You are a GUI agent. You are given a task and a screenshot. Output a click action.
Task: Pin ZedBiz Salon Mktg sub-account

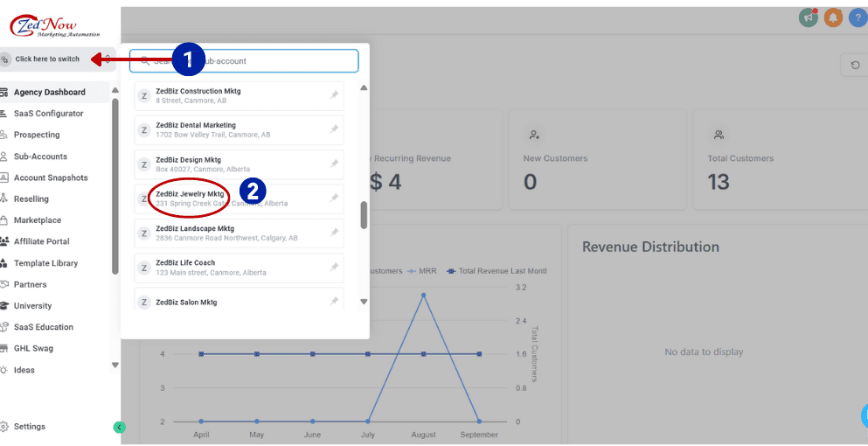(x=334, y=302)
